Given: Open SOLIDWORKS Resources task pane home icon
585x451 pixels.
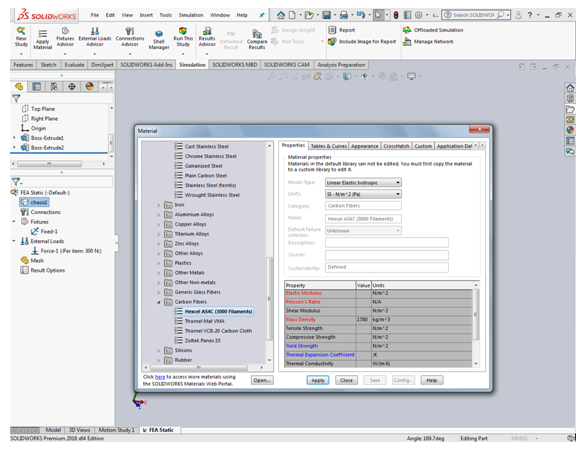Looking at the screenshot, I should click(x=570, y=88).
